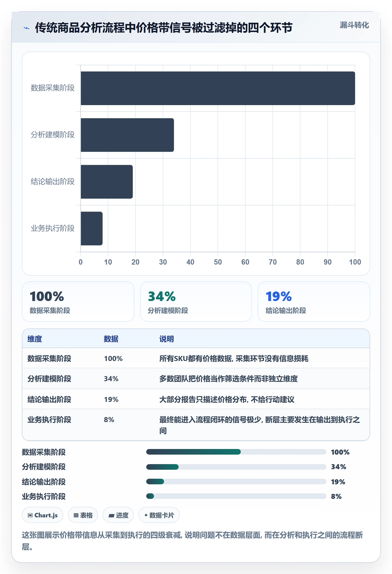Click the 分析建模阶段 bar in chart

click(x=127, y=135)
